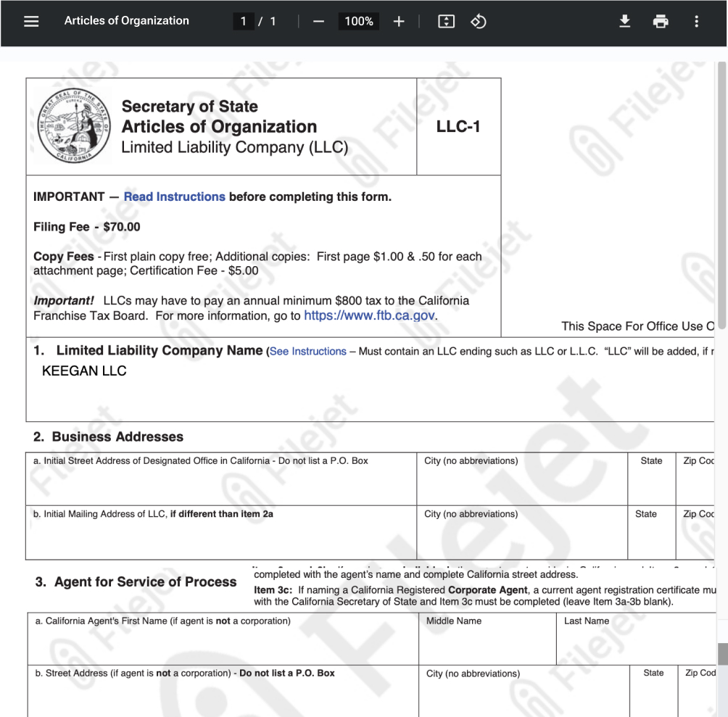Click the zoom out minus button
Viewport: 728px width, 717px height.
click(x=318, y=21)
